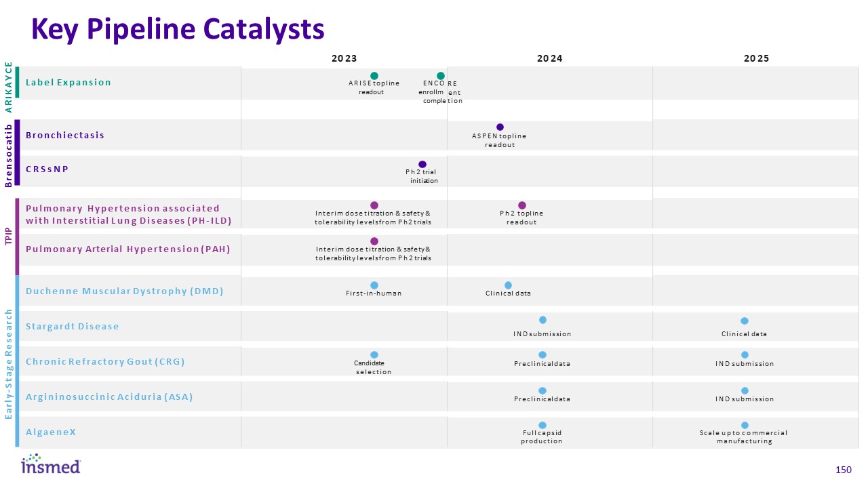868x488 pixels.
Task: Select the ENCORE enrollment completion dot
Action: coord(440,75)
